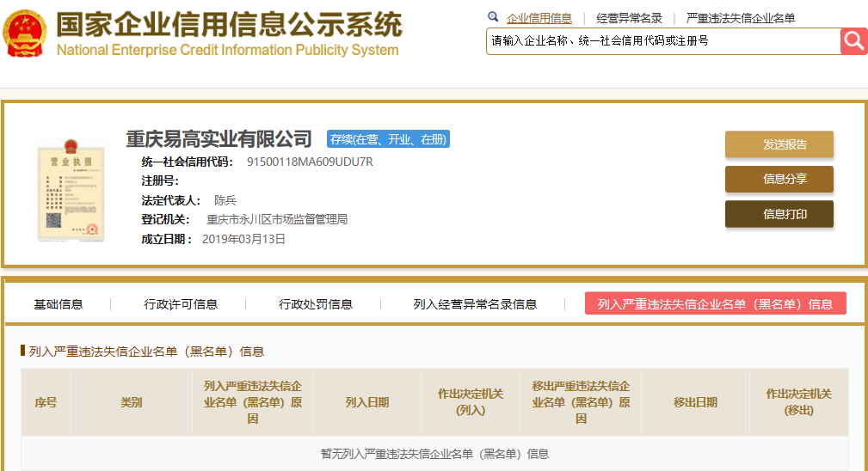Select the 经营异常名录 search category
Screen dimensions: 868x471
tap(629, 18)
